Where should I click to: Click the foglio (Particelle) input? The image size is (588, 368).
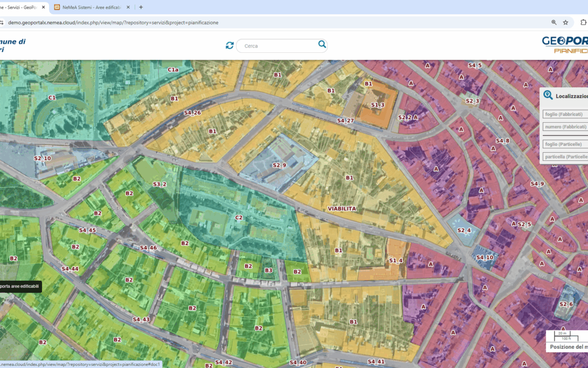(x=565, y=144)
